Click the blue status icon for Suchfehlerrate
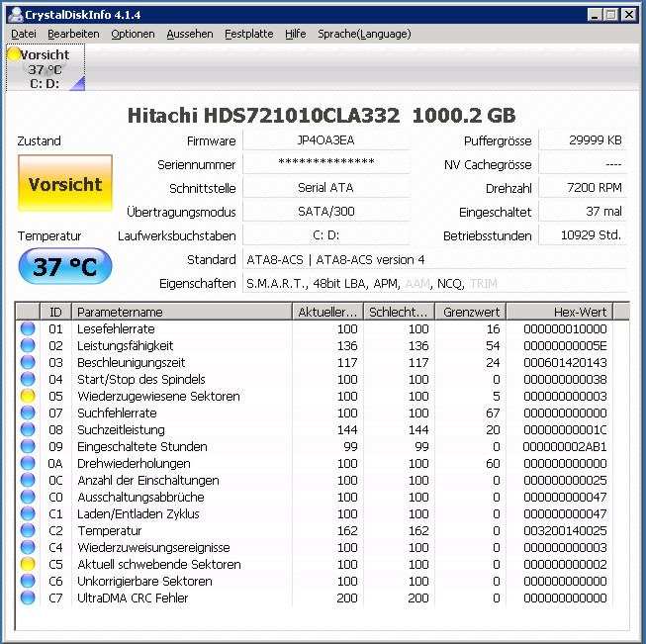The image size is (646, 644). 28,413
